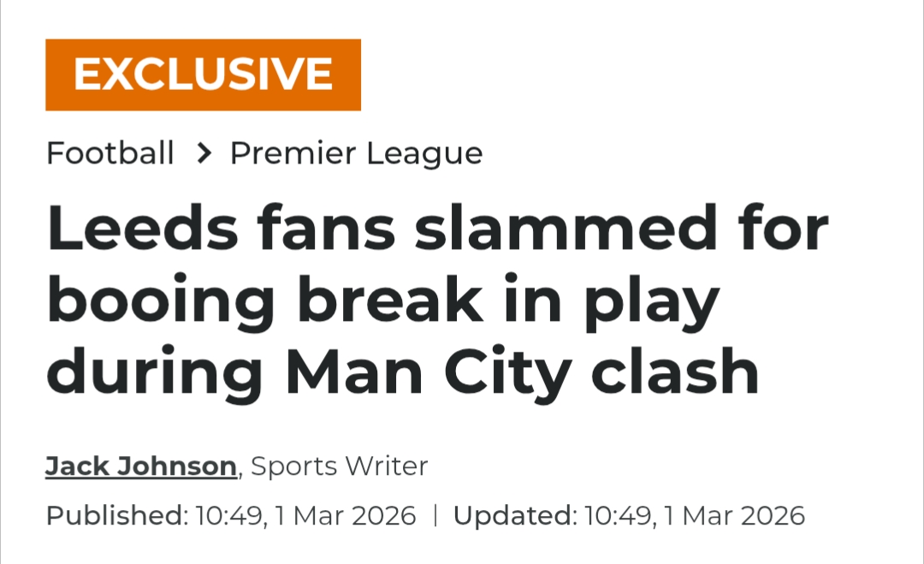This screenshot has height=564, width=924.
Task: Click the "Published" label
Action: [x=115, y=516]
